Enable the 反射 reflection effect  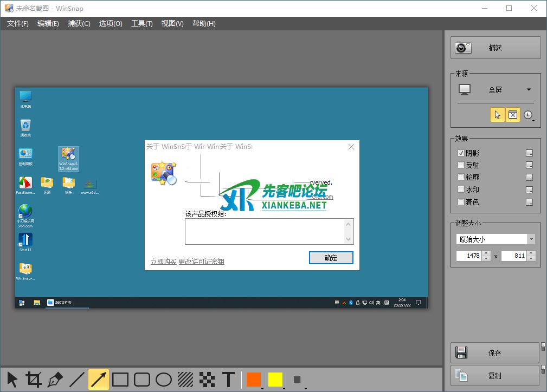(461, 165)
